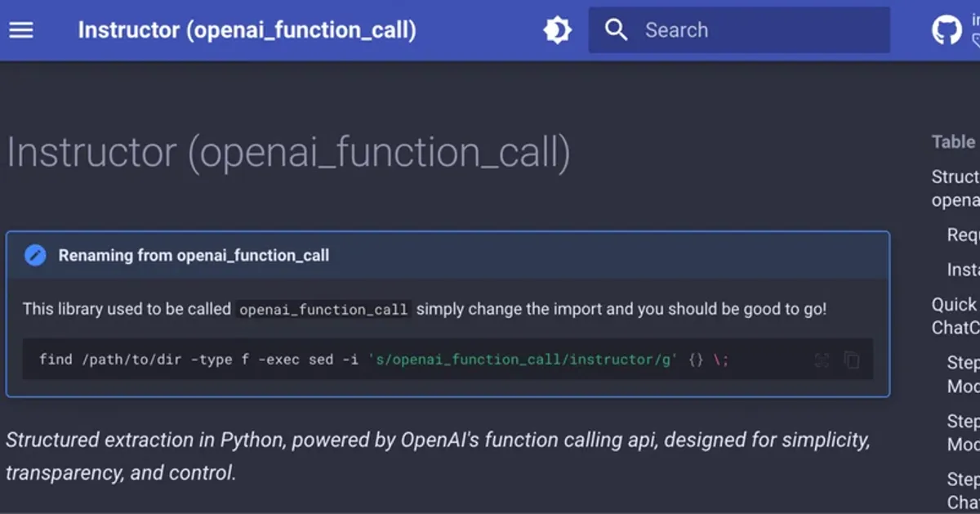Copy the find command code to clipboard
This screenshot has height=514, width=980.
click(852, 360)
